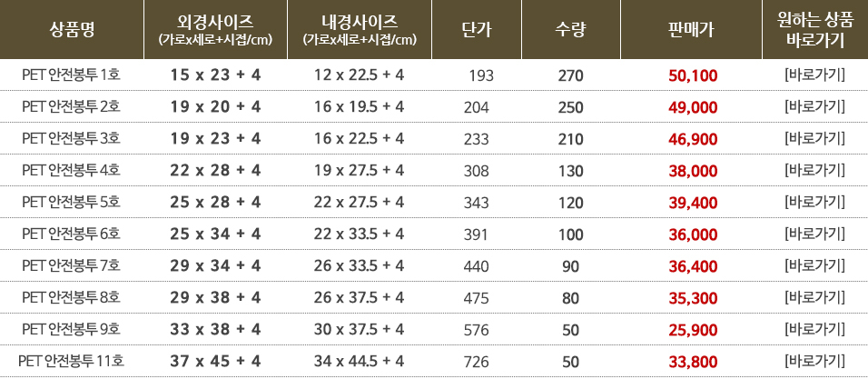Click the 판매가 column header
868x389 pixels.
coord(691,29)
